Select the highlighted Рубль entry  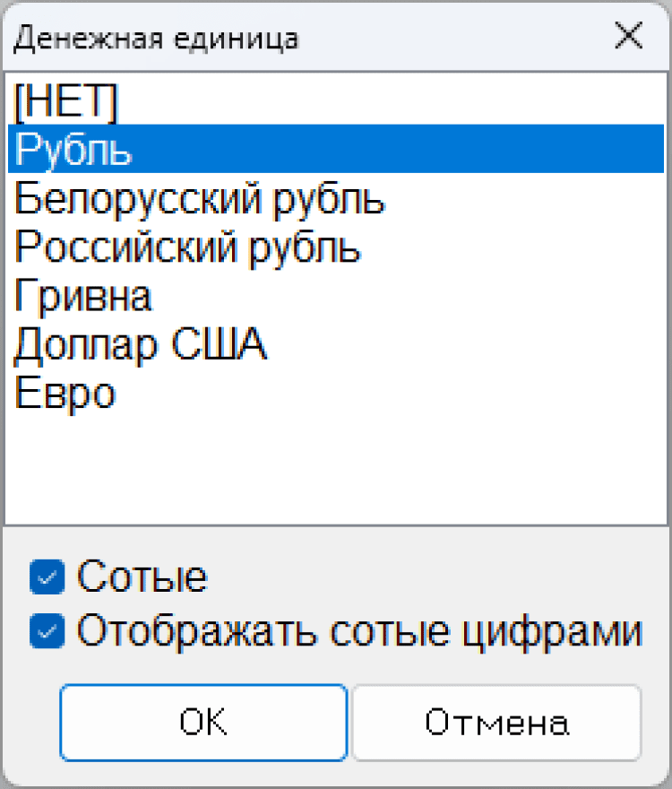pyautogui.click(x=74, y=151)
